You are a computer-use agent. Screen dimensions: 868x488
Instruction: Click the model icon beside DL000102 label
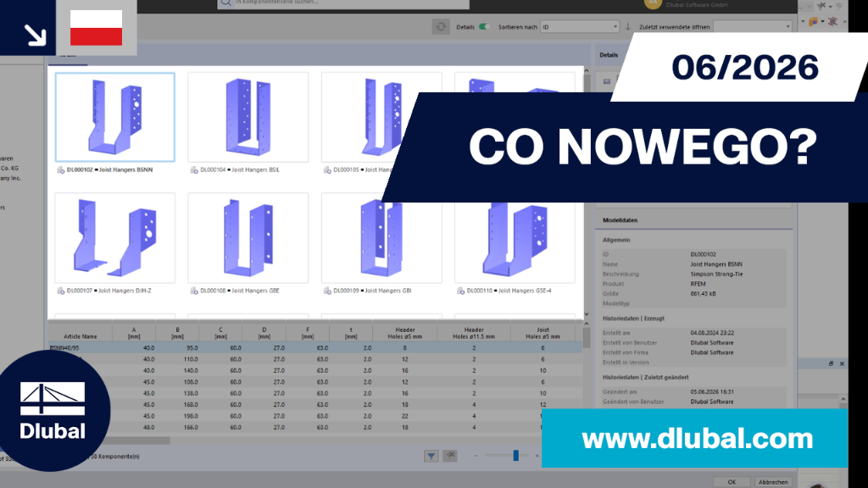61,169
